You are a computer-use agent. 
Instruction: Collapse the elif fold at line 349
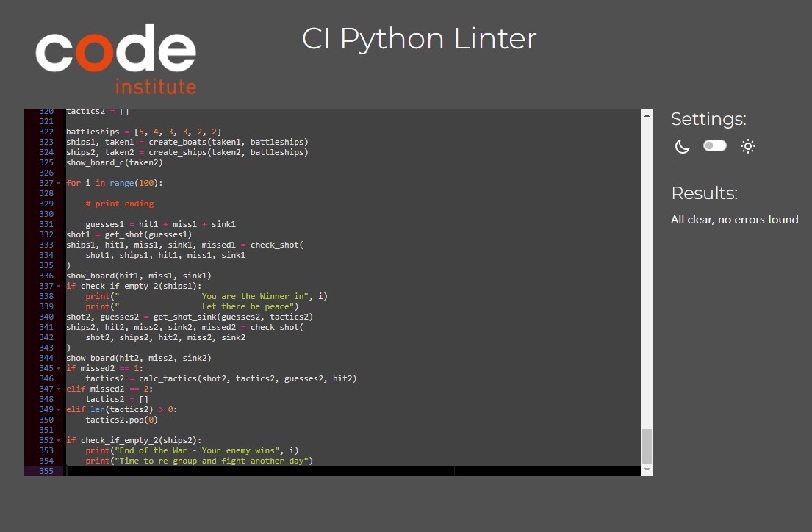click(59, 410)
